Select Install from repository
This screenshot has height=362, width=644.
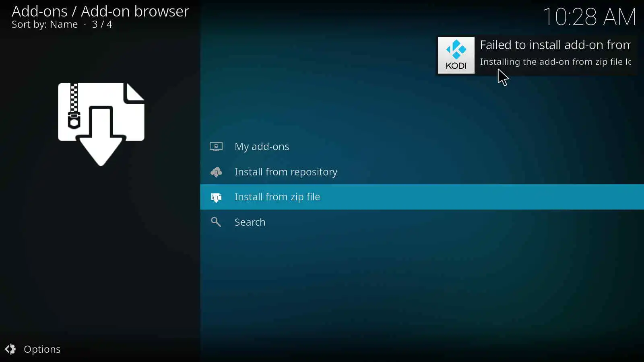click(x=422, y=172)
